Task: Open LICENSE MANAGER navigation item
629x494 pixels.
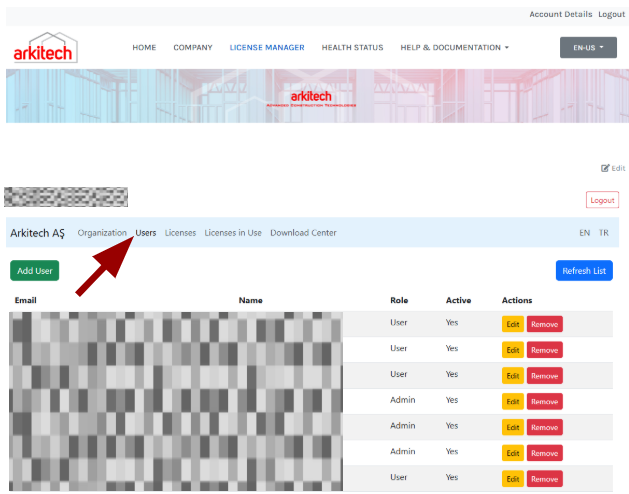Action: pos(267,47)
